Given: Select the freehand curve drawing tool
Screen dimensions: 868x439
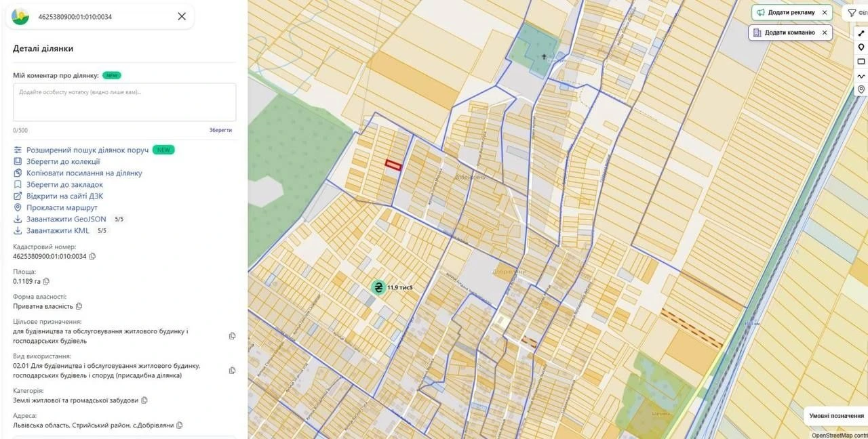Looking at the screenshot, I should (x=861, y=75).
